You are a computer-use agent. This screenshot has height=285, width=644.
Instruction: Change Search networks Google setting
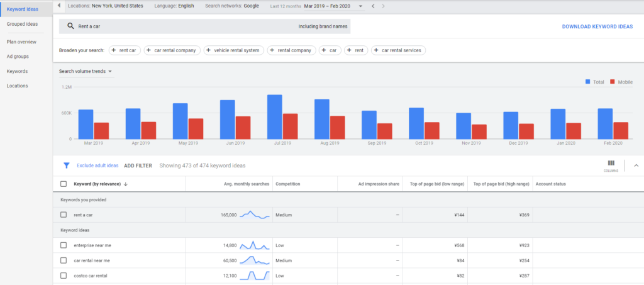232,6
